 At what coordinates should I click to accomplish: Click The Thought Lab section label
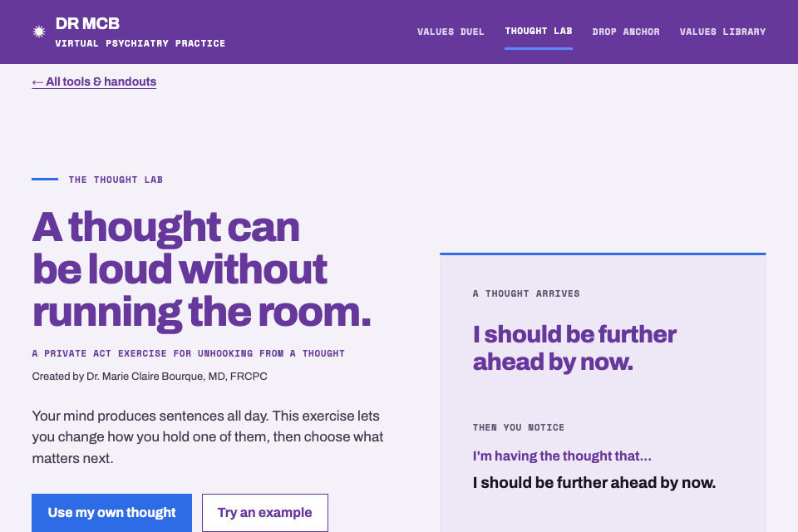click(x=116, y=180)
